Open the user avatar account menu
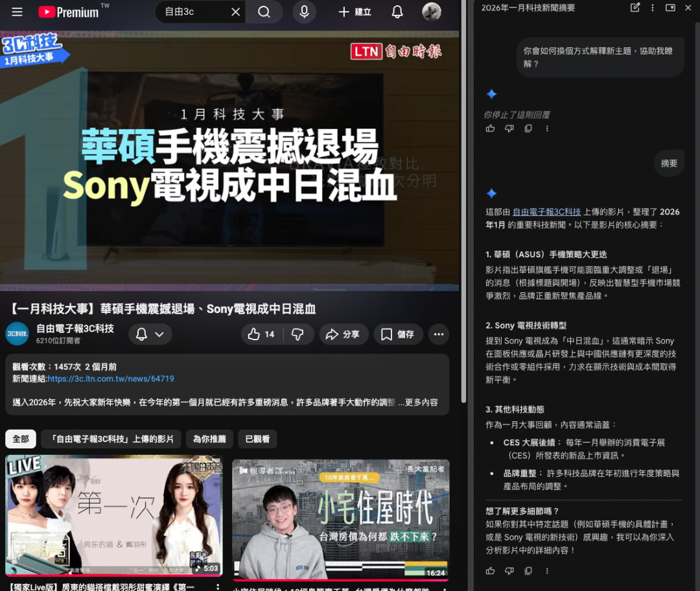The width and height of the screenshot is (700, 591). [x=431, y=12]
